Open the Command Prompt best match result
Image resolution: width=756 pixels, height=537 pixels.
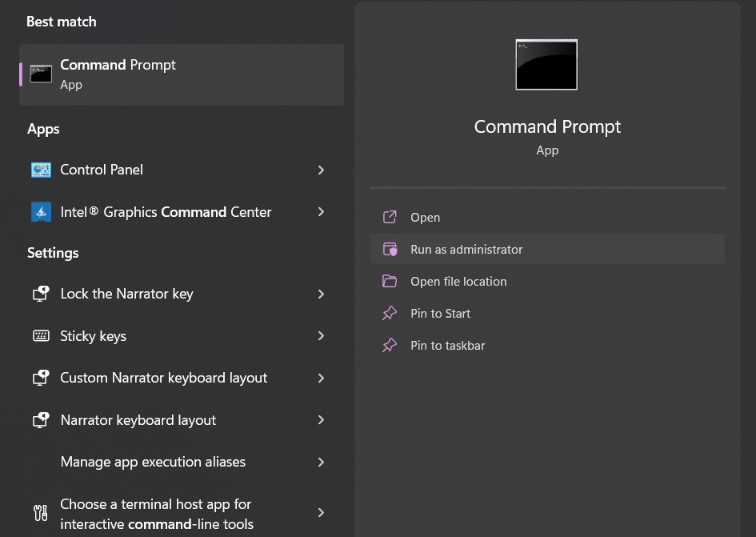click(x=182, y=74)
